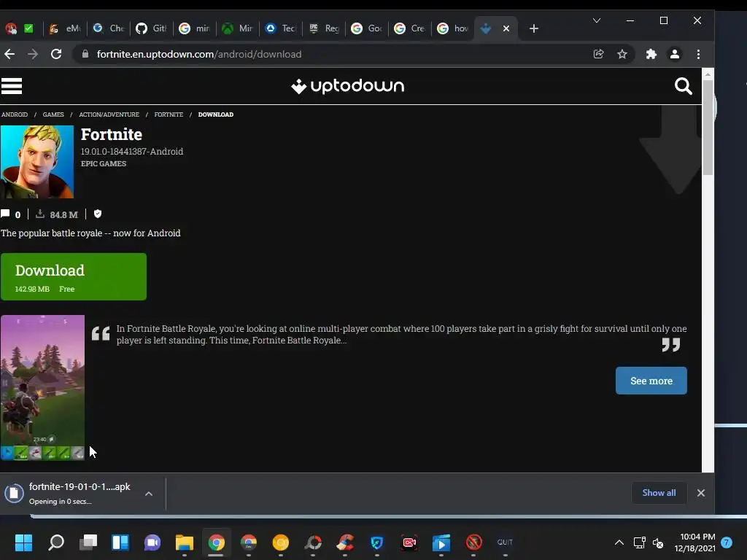The width and height of the screenshot is (747, 560).
Task: Close the downloads bar
Action: coord(701,493)
